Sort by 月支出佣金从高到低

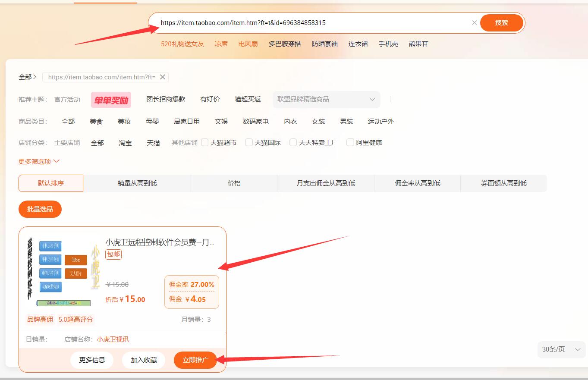coord(326,183)
